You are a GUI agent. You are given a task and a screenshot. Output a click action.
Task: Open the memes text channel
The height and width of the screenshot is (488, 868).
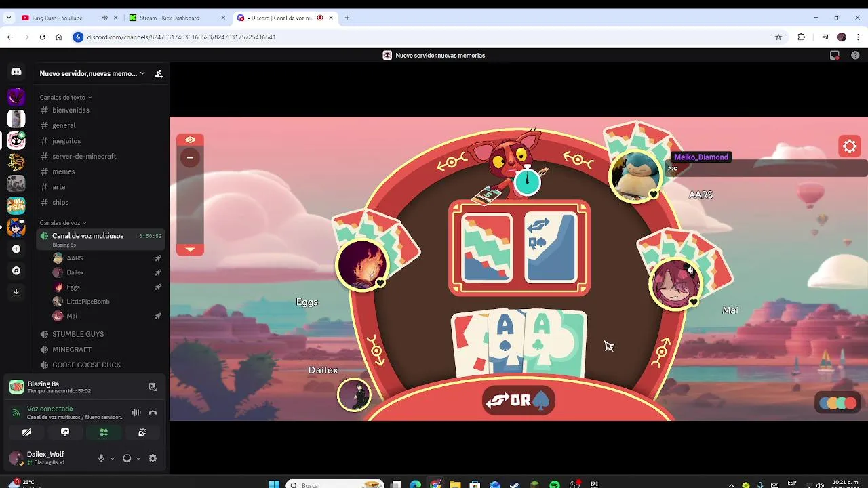100,171
